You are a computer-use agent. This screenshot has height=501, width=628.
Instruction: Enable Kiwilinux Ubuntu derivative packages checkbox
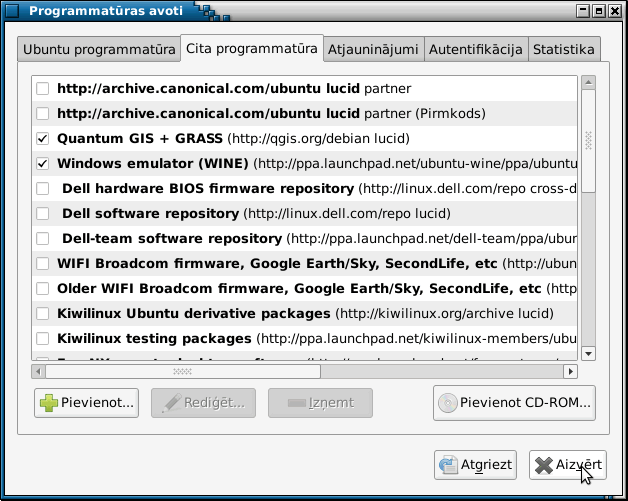(x=42, y=314)
